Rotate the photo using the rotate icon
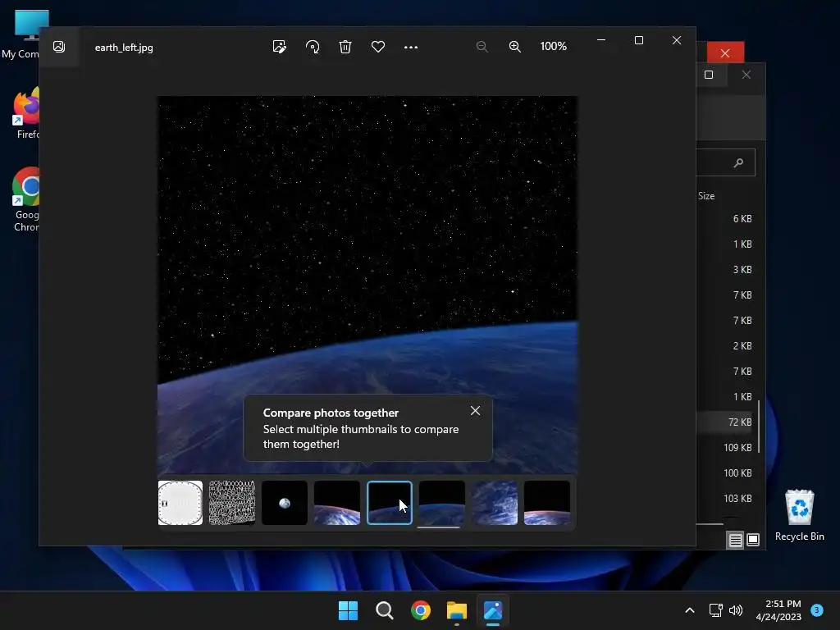Image resolution: width=840 pixels, height=630 pixels. (x=313, y=47)
